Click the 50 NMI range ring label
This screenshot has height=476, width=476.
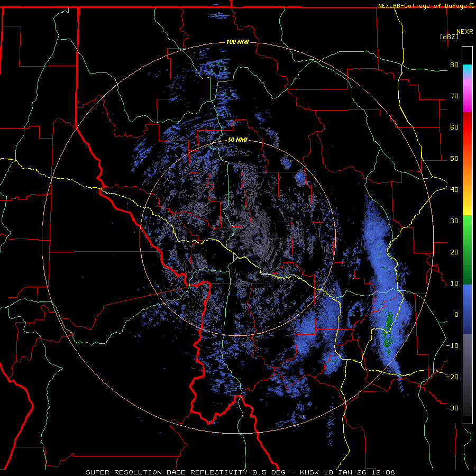pos(237,140)
